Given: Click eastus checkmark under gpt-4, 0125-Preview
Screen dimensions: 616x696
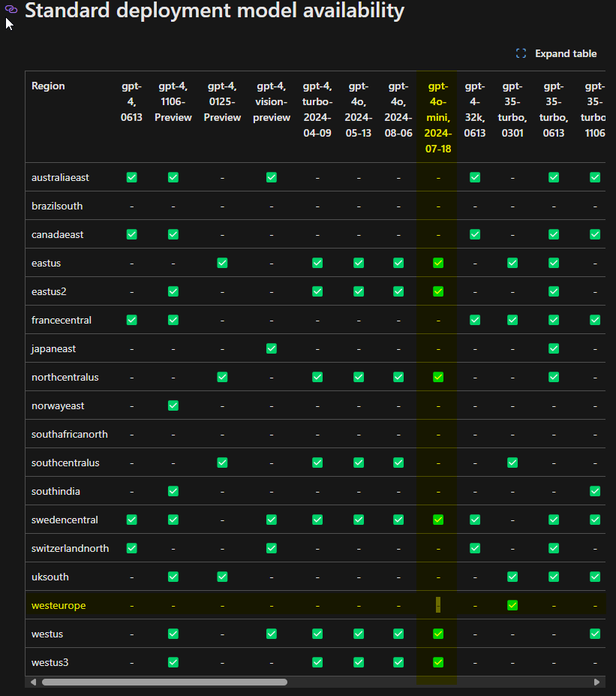Looking at the screenshot, I should pos(222,264).
